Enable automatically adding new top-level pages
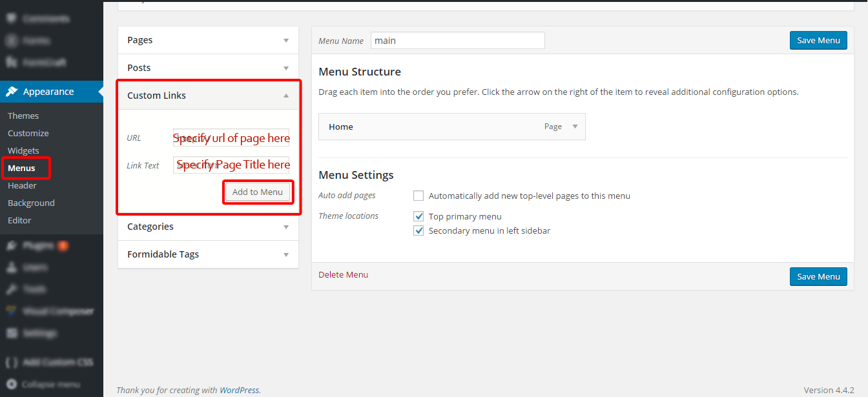The image size is (868, 397). click(418, 195)
